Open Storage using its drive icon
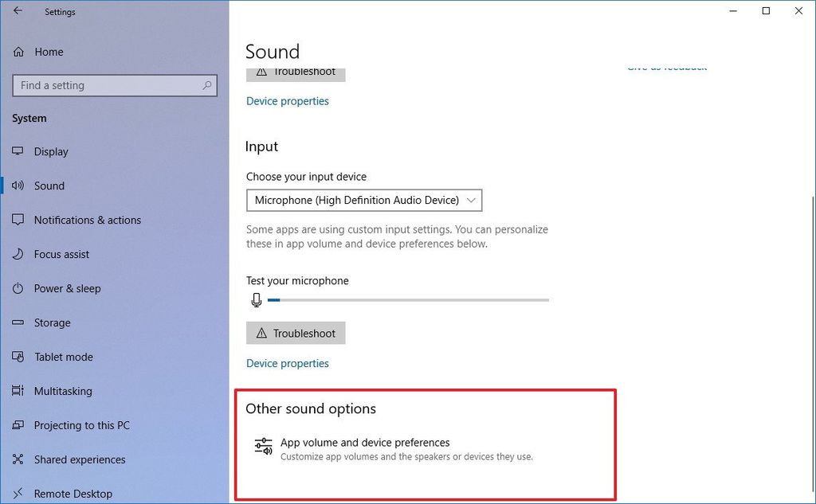The width and height of the screenshot is (816, 504). tap(18, 322)
